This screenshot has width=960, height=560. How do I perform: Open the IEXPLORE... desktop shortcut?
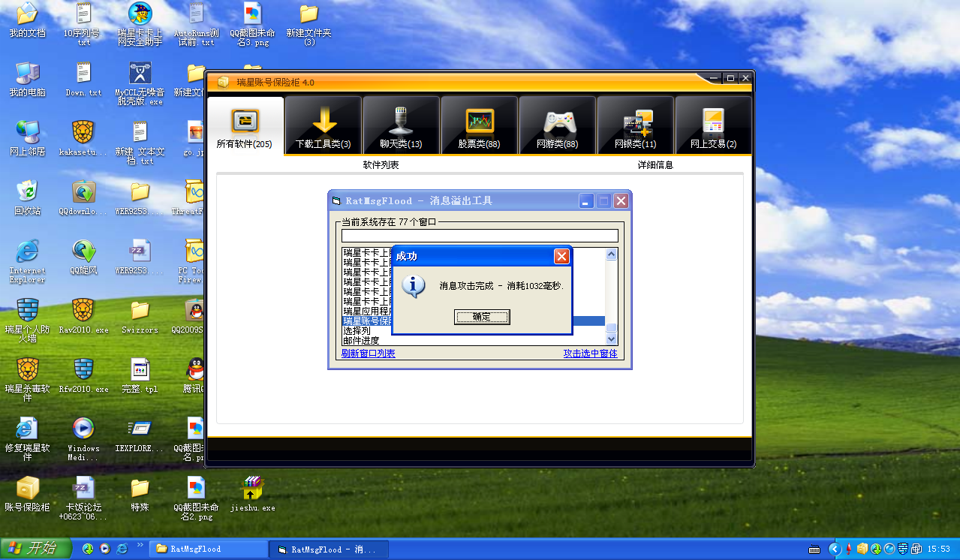point(140,434)
